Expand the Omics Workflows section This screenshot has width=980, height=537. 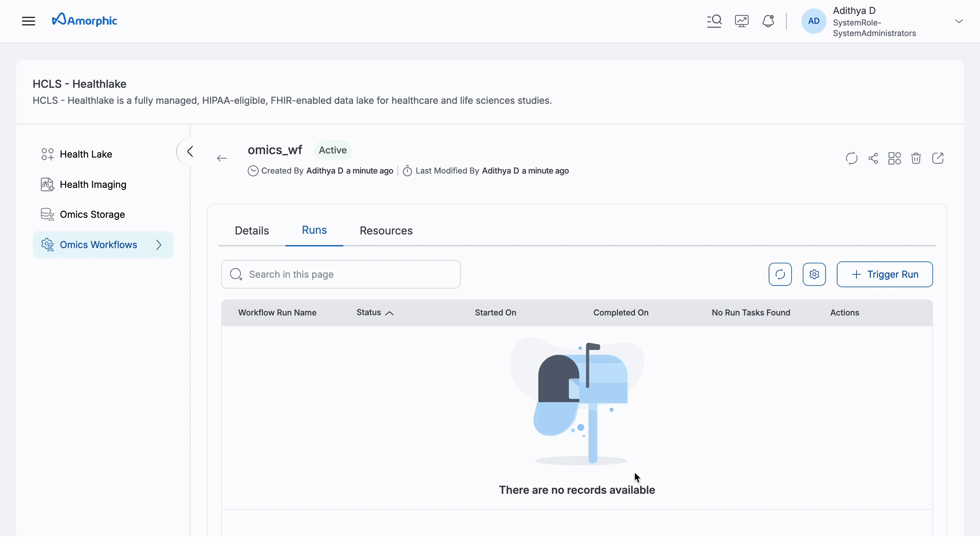point(159,245)
